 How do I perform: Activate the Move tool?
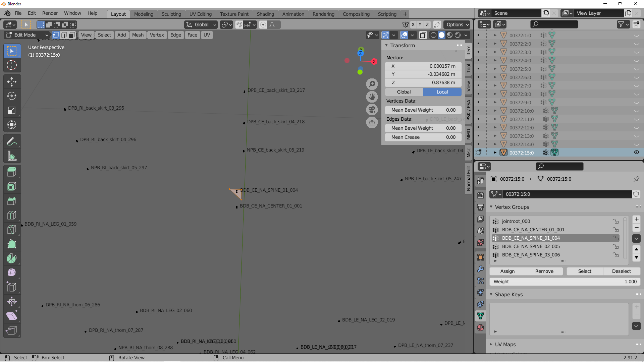coord(12,82)
